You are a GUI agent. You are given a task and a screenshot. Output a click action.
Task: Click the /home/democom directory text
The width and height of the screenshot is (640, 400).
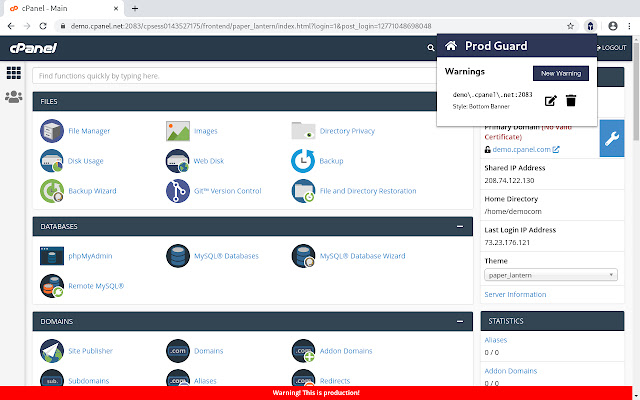(513, 211)
